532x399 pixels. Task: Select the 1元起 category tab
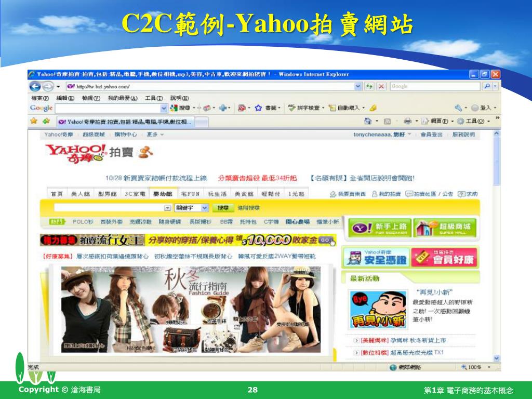click(x=296, y=194)
